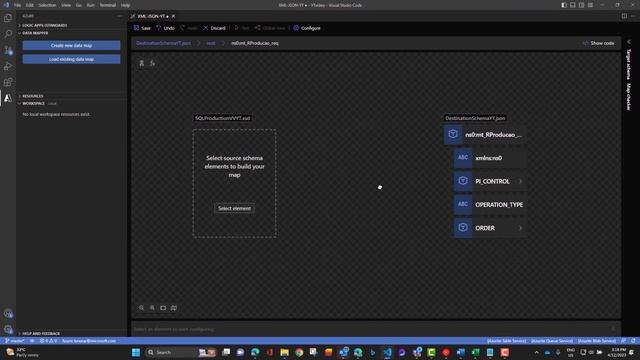Open the Terminal menu
The image size is (640, 360).
tap(108, 5)
